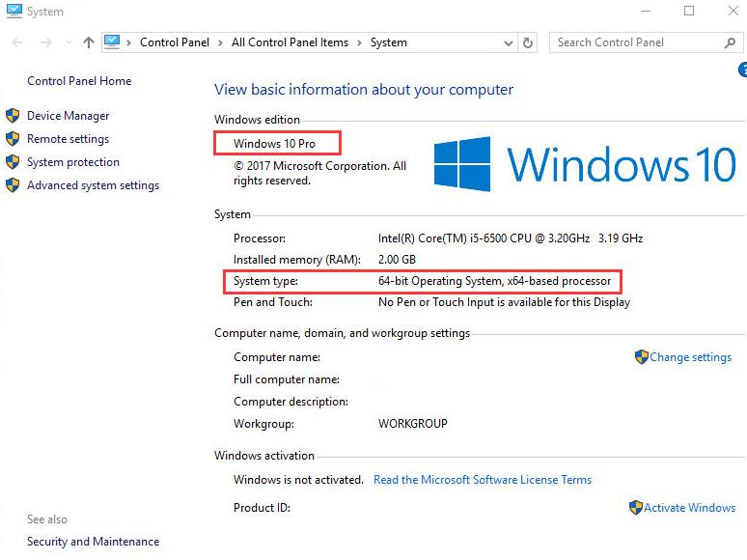Screen dimensions: 747x560
Task: Click the View basic information heading
Action: [364, 90]
